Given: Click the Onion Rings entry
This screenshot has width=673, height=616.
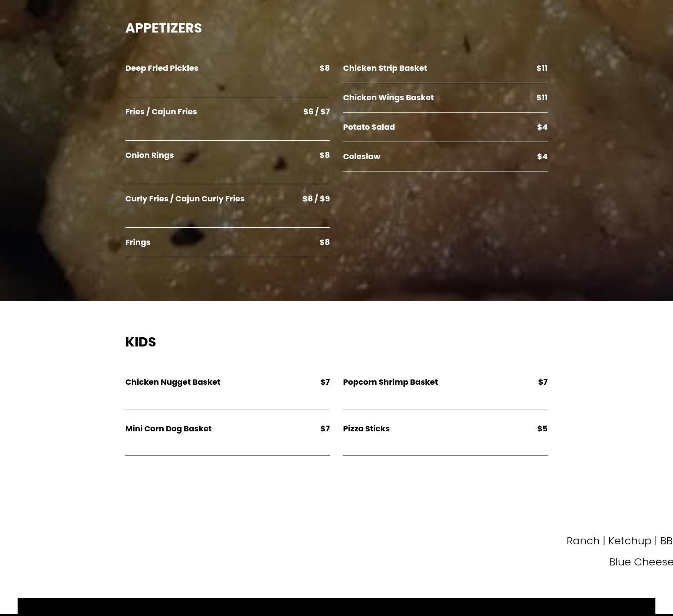Looking at the screenshot, I should [x=150, y=155].
